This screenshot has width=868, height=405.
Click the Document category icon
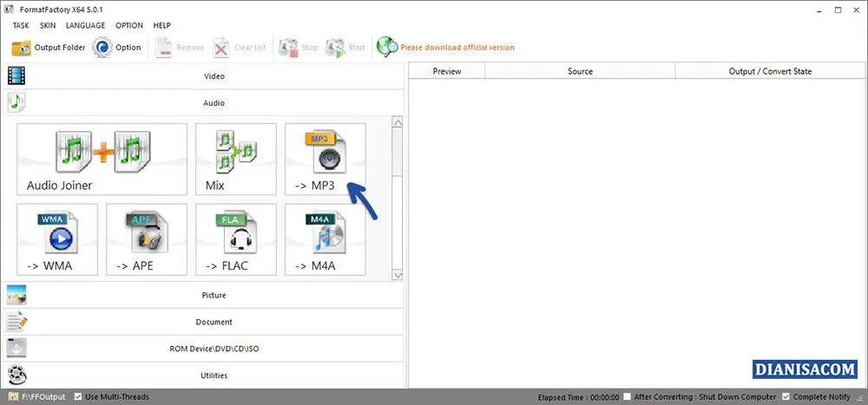[x=16, y=322]
